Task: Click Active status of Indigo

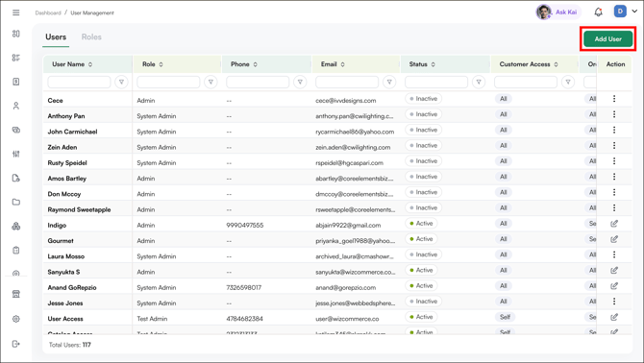Action: point(421,224)
